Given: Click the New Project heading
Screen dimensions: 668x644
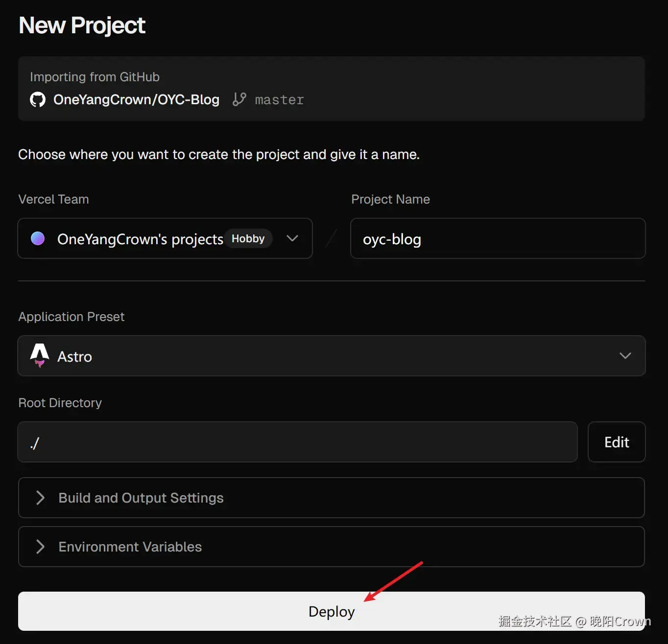Looking at the screenshot, I should [82, 25].
